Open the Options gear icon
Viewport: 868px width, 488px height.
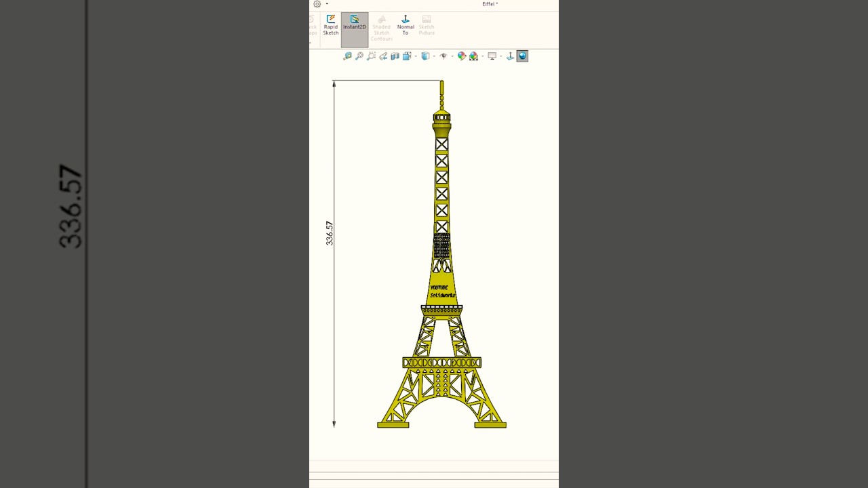click(x=317, y=4)
